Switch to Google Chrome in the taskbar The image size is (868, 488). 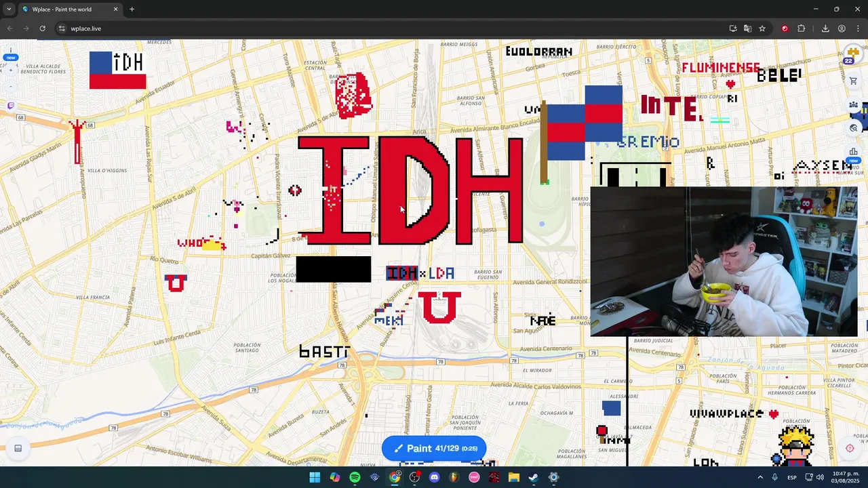pos(395,477)
